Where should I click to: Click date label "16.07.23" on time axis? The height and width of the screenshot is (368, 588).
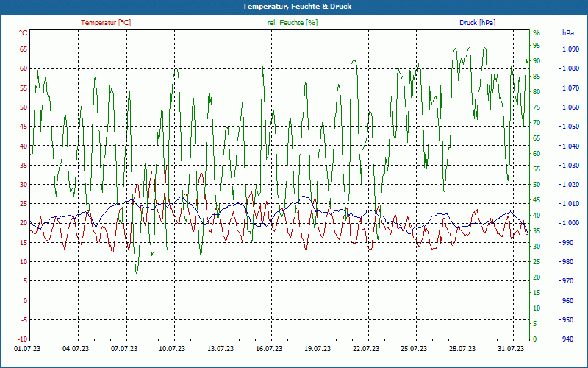click(x=269, y=349)
